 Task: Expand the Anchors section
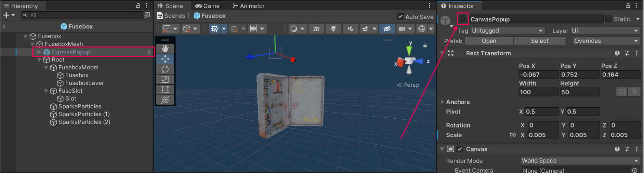[443, 102]
